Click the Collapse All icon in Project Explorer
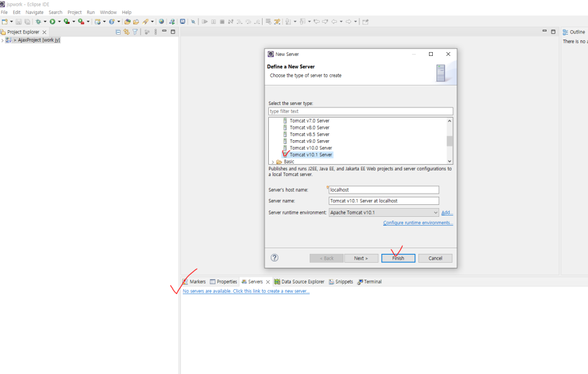Viewport: 588px width, 374px height. [118, 32]
